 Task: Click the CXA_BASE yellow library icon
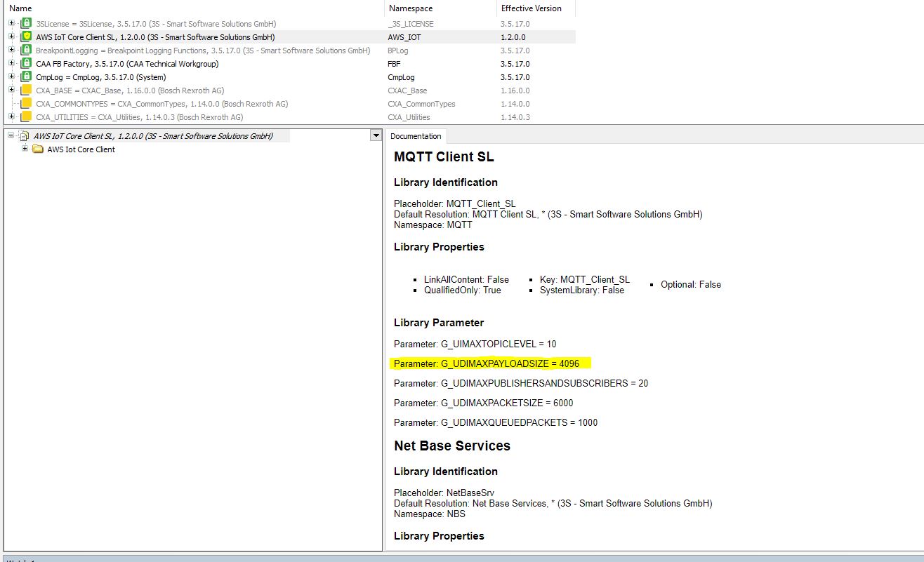click(27, 91)
